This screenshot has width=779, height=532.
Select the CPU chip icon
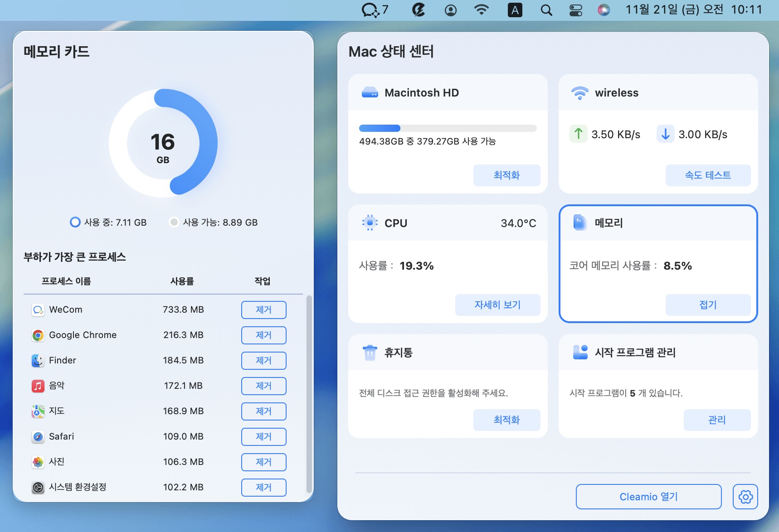pos(370,222)
